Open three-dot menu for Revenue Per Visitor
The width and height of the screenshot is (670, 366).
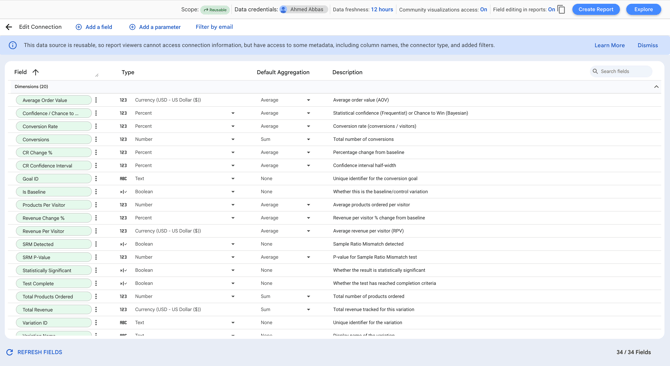pos(96,231)
